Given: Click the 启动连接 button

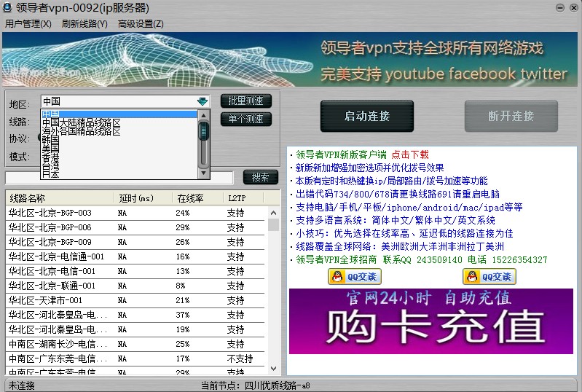Looking at the screenshot, I should tap(366, 116).
